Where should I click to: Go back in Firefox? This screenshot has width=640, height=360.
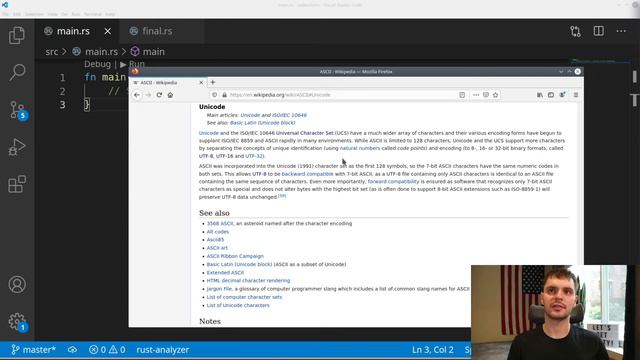[137, 95]
